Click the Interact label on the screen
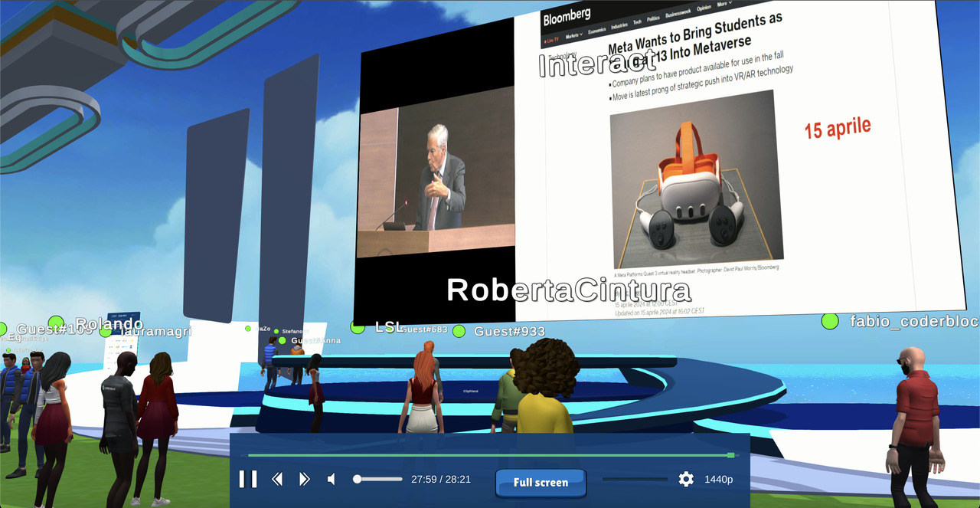The width and height of the screenshot is (980, 508). click(596, 65)
